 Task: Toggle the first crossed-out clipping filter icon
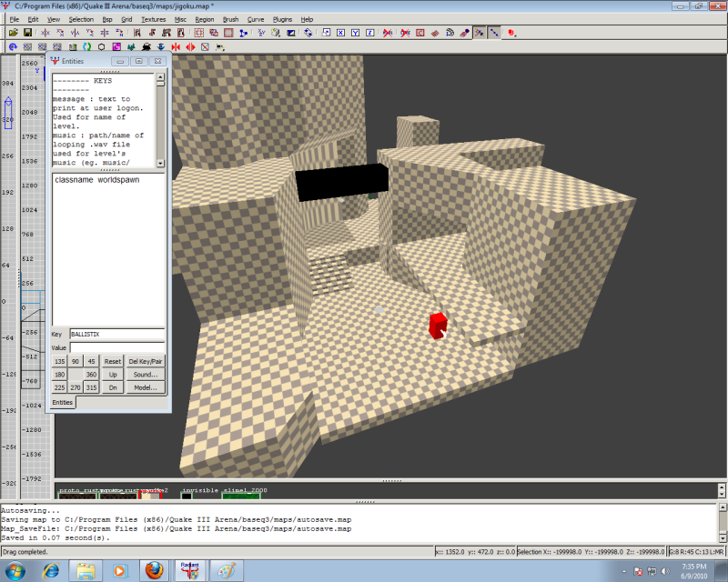(388, 33)
